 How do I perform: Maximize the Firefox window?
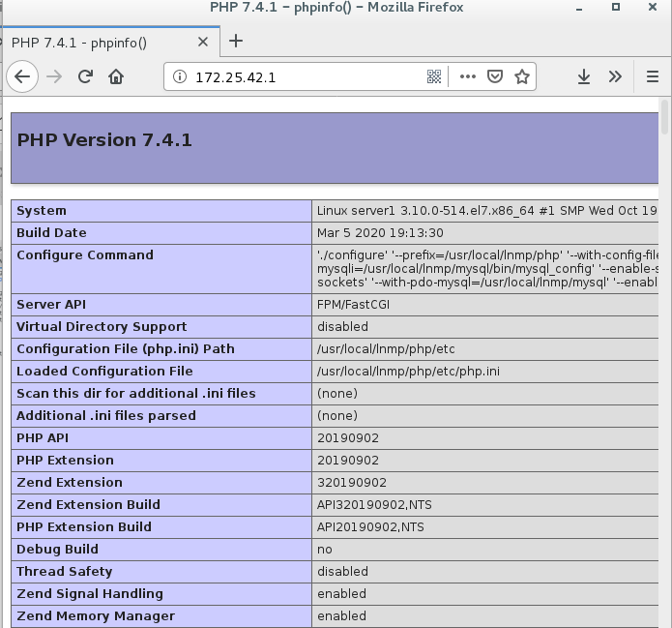click(615, 8)
